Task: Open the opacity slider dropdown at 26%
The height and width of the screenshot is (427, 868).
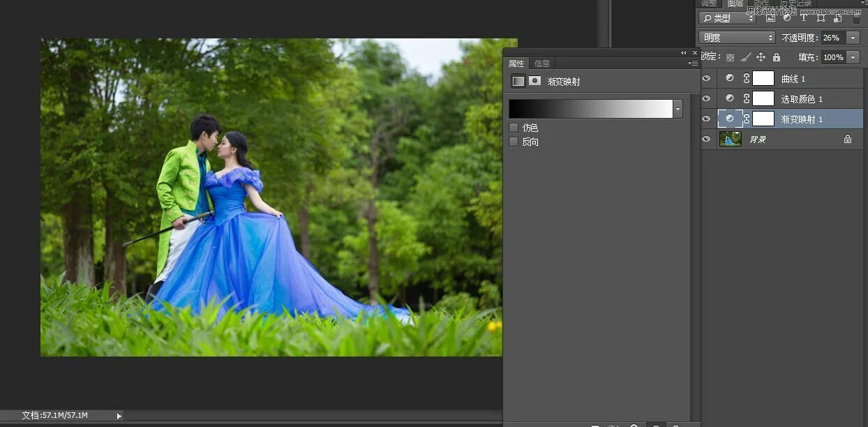Action: [x=853, y=38]
